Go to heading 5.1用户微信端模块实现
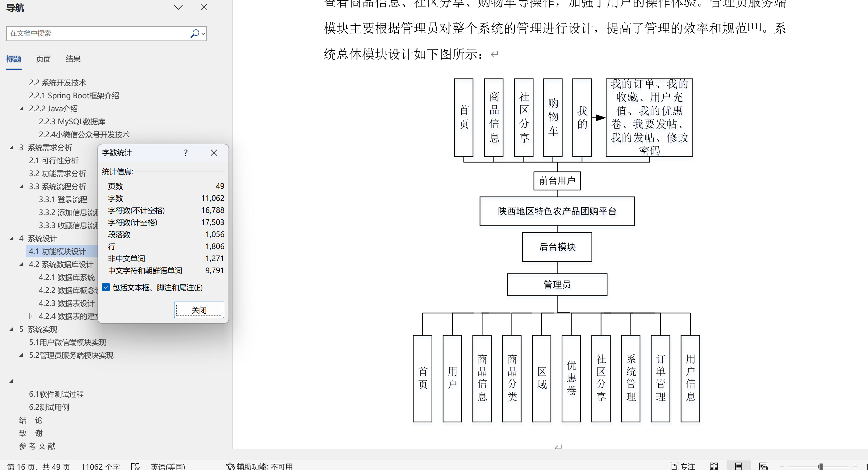Screen dimensions: 868x470 click(x=67, y=342)
